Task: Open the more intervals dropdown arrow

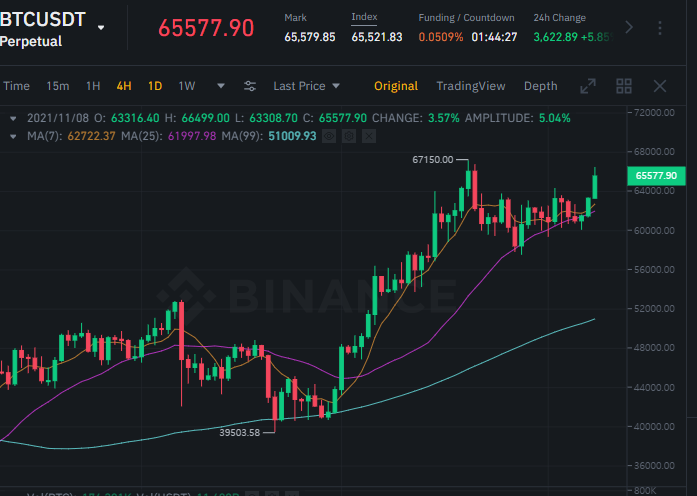Action: [x=221, y=86]
